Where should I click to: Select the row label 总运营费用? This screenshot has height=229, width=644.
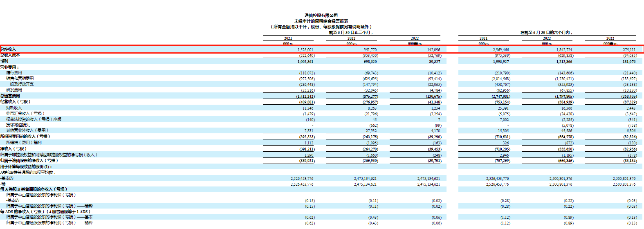pyautogui.click(x=10, y=96)
